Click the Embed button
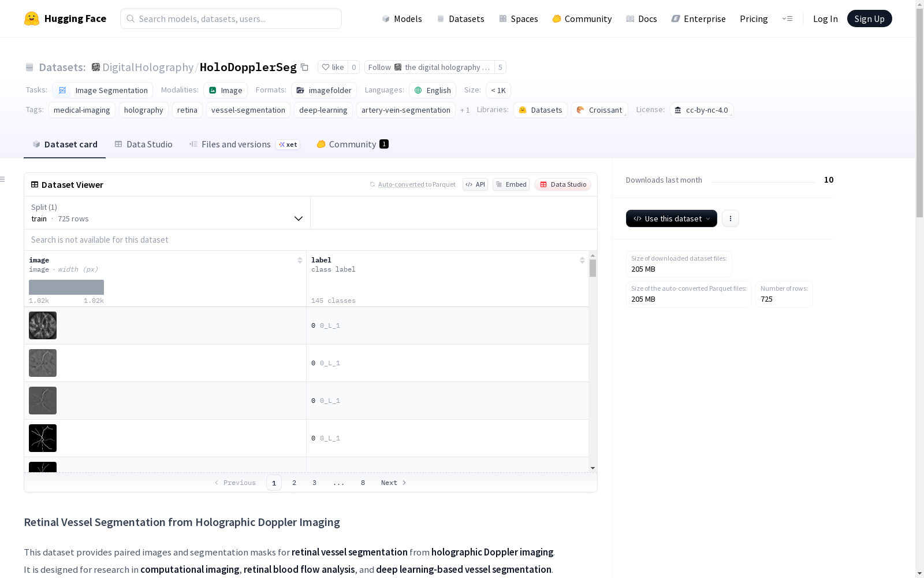The height and width of the screenshot is (578, 924). coord(511,184)
